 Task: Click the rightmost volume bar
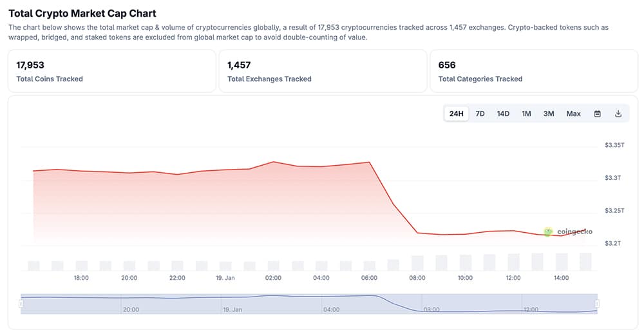coord(585,261)
